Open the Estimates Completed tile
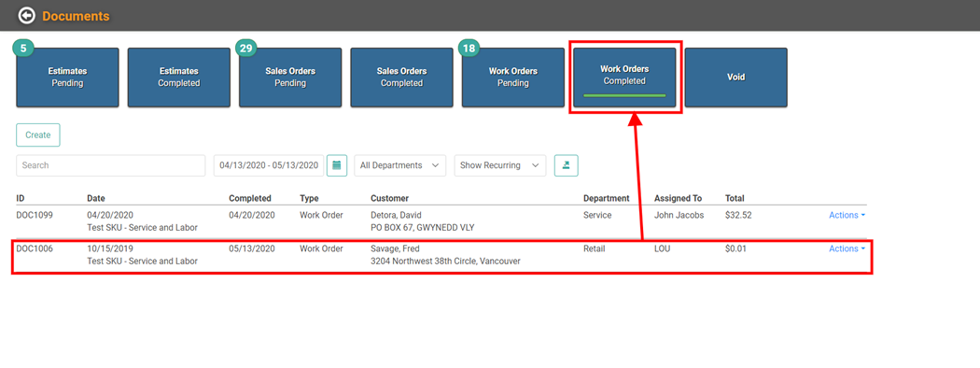This screenshot has height=368, width=980. [x=179, y=78]
